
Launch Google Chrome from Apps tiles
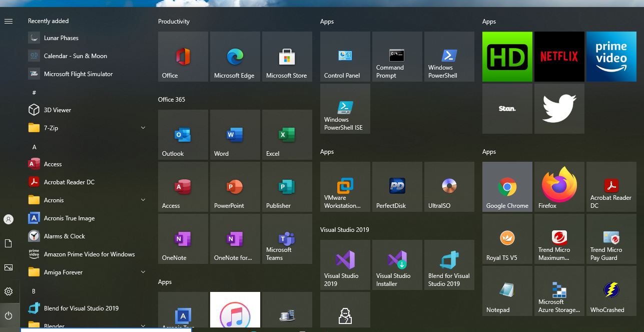coord(507,187)
